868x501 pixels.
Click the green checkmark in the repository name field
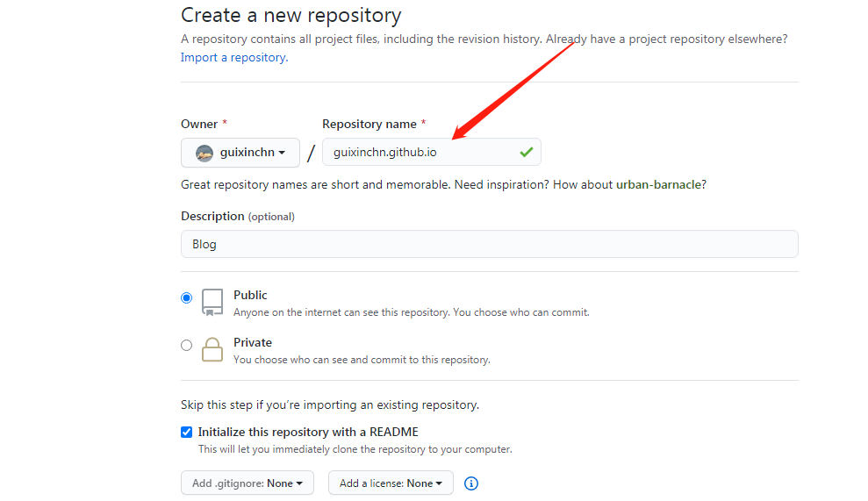526,152
